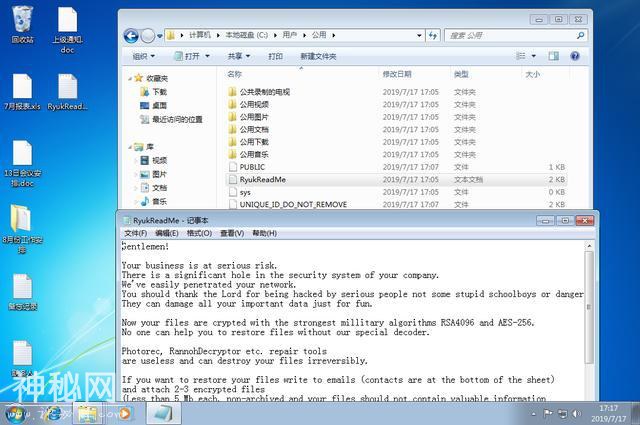Open Notepad 格式(O) menu
This screenshot has width=640, height=425.
pyautogui.click(x=199, y=233)
